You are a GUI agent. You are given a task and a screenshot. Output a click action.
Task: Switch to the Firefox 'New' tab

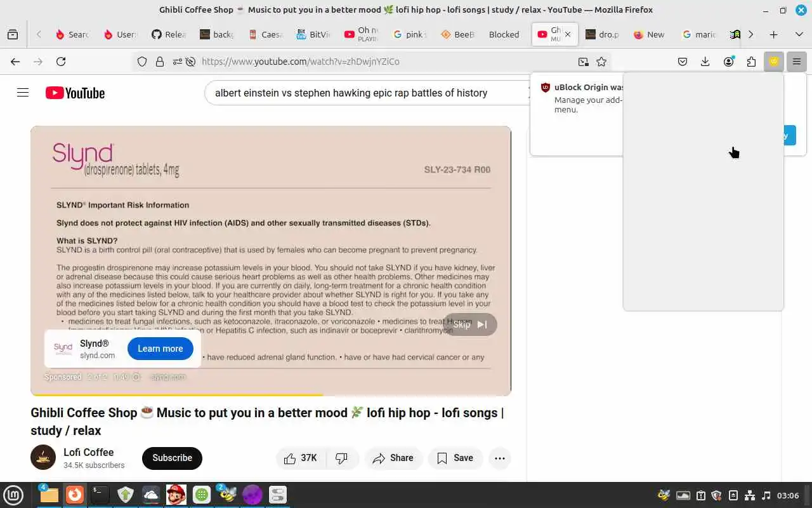point(651,34)
